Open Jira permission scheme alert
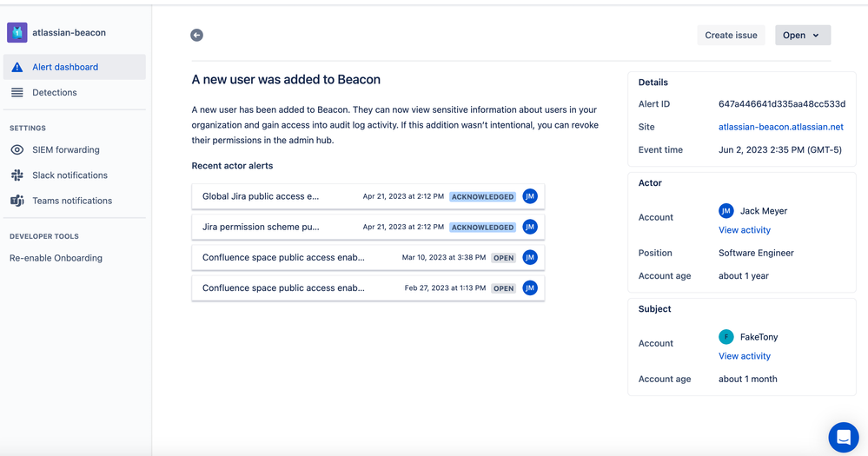The height and width of the screenshot is (456, 868). point(368,227)
